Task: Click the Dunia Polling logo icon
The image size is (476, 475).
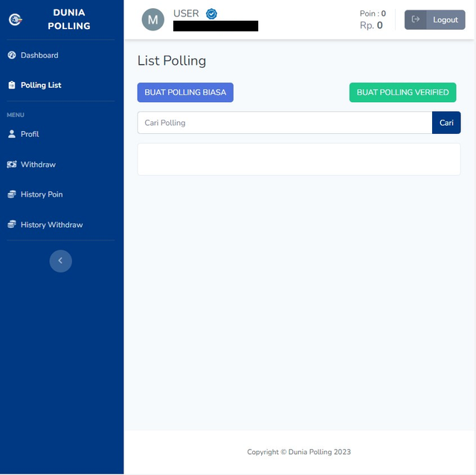Action: tap(15, 20)
